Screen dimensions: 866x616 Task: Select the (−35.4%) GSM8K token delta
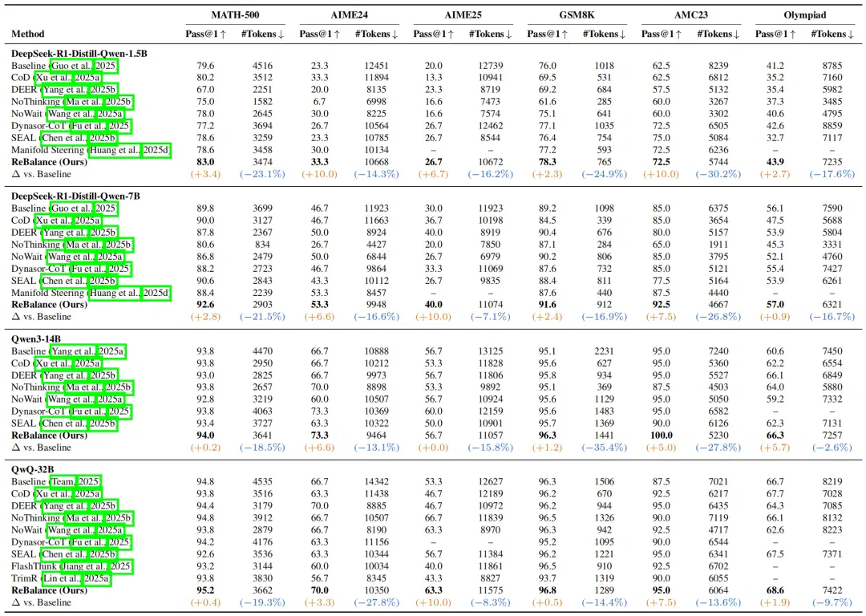(x=605, y=448)
